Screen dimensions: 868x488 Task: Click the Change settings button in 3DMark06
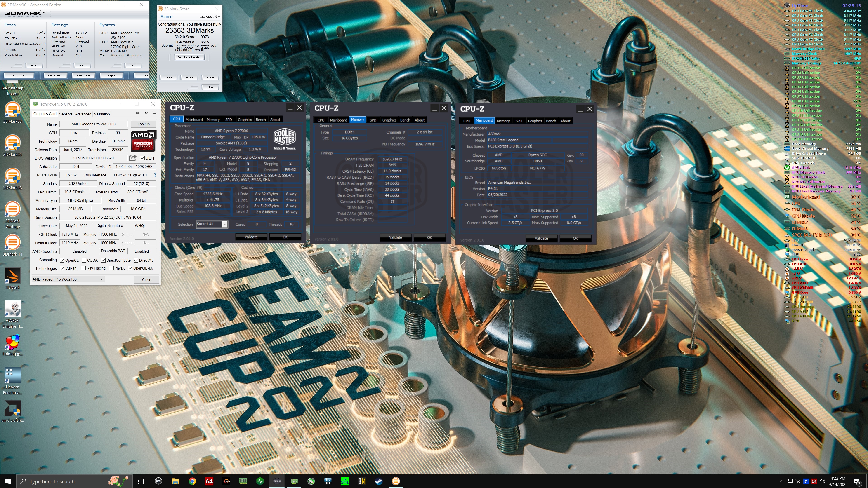point(83,66)
